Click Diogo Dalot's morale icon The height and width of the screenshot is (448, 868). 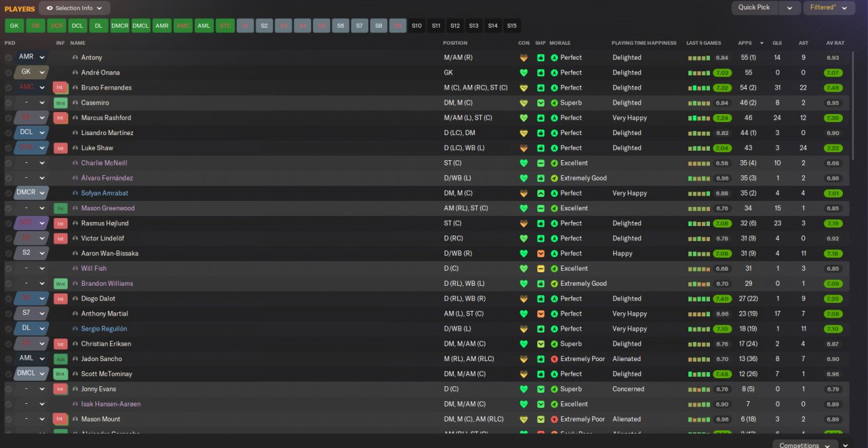tap(554, 299)
